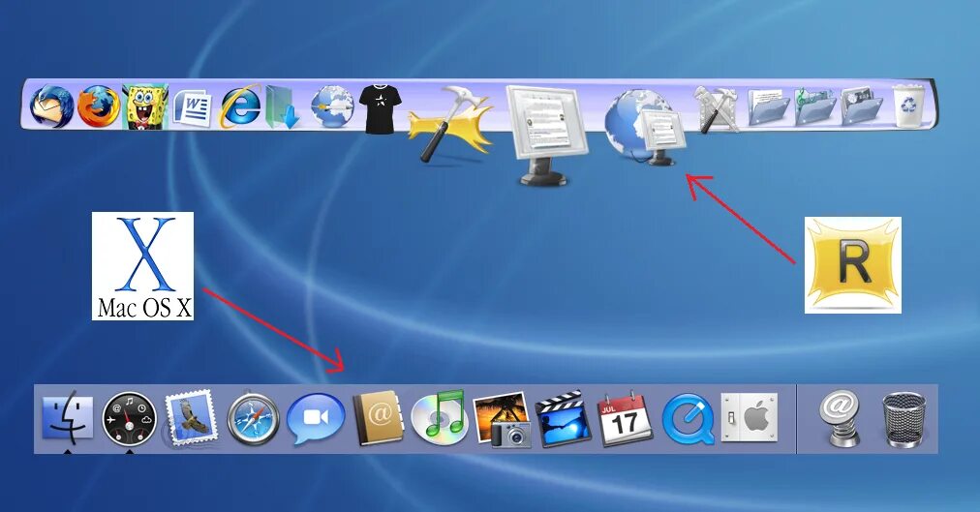The height and width of the screenshot is (512, 980).
Task: Launch Mail stamp icon in Mac dock
Action: [191, 418]
